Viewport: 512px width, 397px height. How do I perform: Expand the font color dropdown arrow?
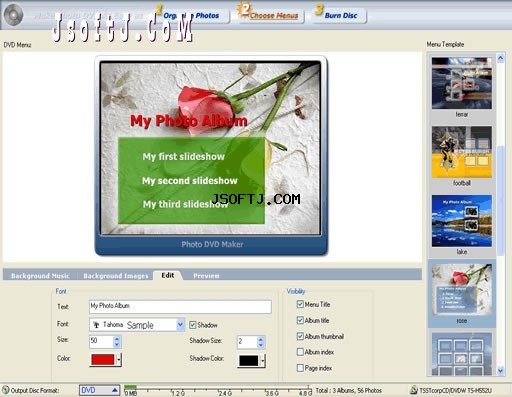point(119,360)
